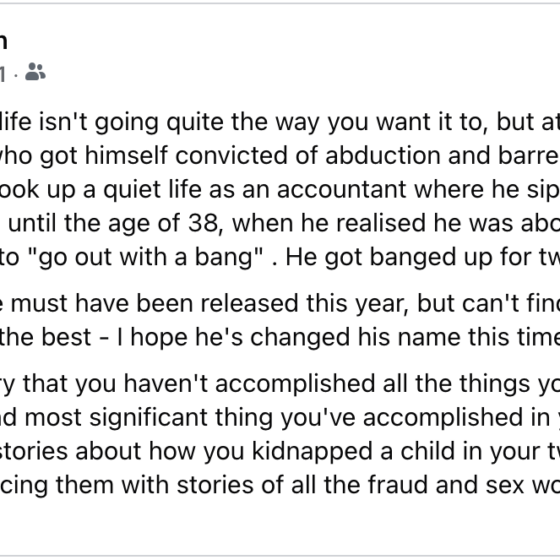Image resolution: width=560 pixels, height=560 pixels.
Task: Click the friends audience icon beside the timestamp
Action: [x=35, y=71]
